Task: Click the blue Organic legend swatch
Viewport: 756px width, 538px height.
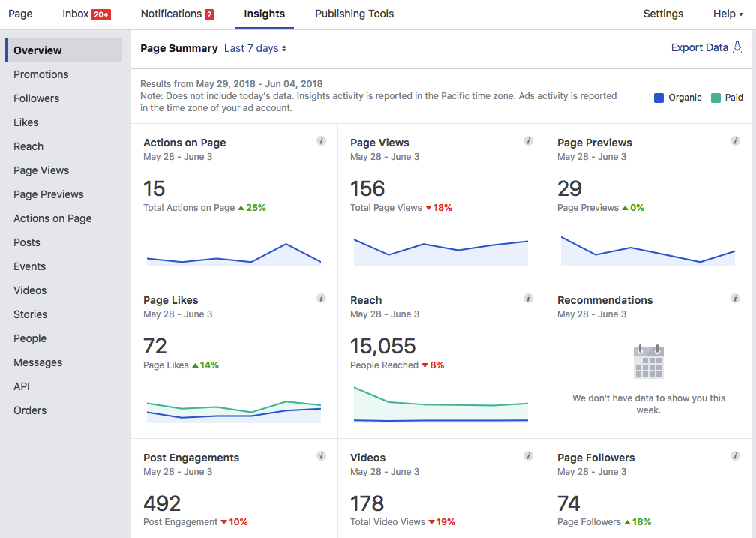Action: click(659, 98)
